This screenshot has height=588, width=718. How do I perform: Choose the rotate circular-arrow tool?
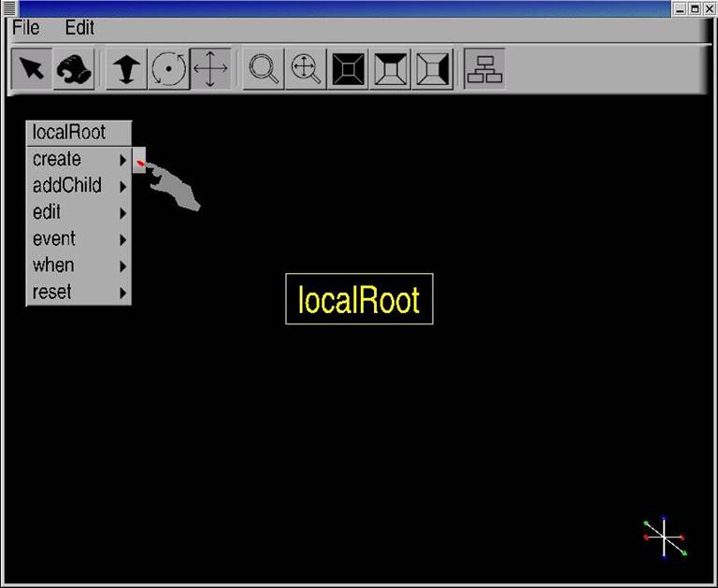(x=168, y=68)
